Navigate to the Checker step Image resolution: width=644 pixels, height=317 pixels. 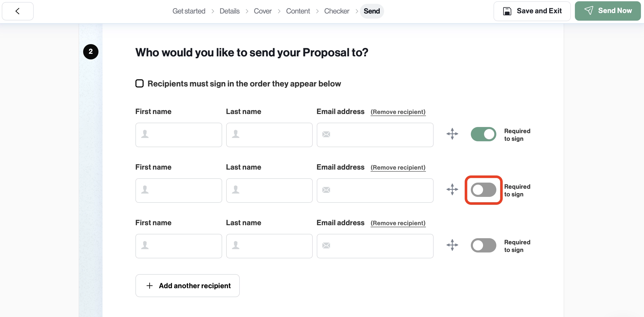click(337, 11)
